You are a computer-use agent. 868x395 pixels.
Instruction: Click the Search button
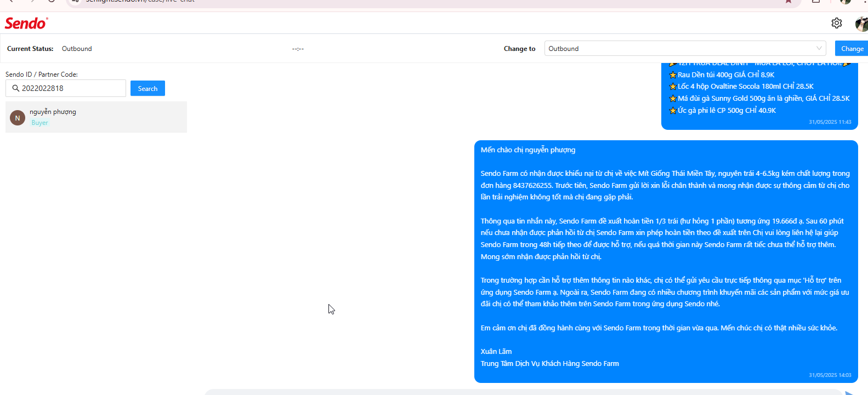[147, 88]
